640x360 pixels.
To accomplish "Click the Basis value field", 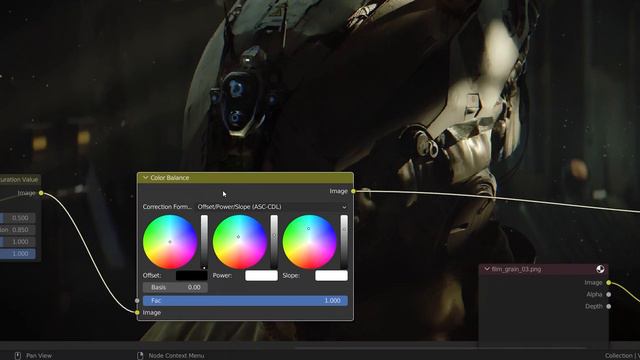I will (x=175, y=287).
